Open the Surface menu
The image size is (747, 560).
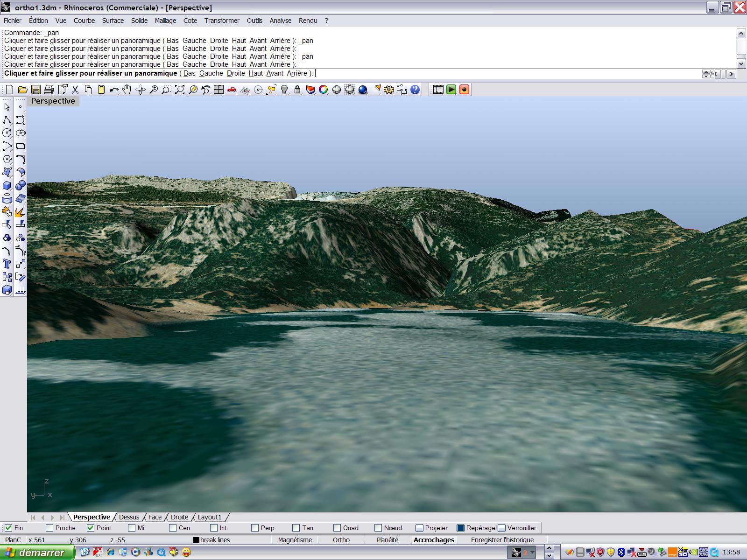(113, 21)
